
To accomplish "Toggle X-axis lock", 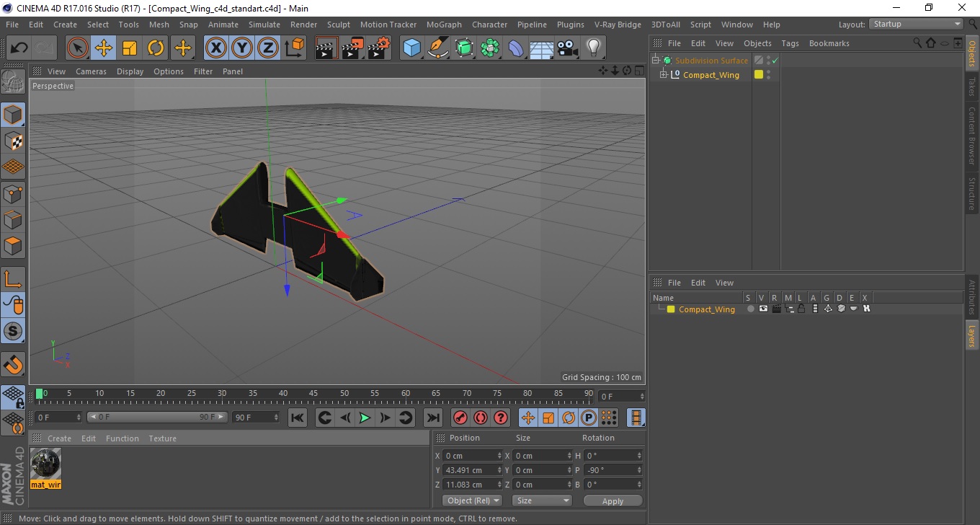I will coord(215,48).
